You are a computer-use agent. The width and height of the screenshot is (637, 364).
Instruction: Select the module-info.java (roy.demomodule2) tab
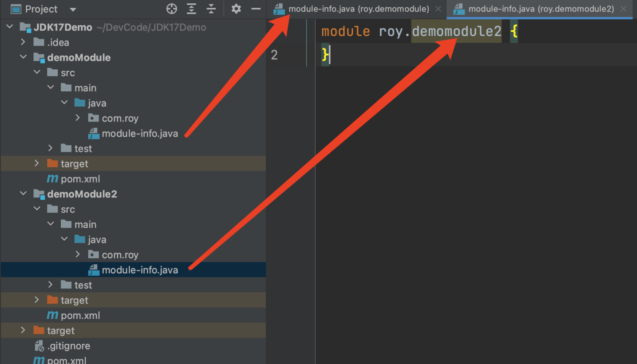tap(541, 9)
